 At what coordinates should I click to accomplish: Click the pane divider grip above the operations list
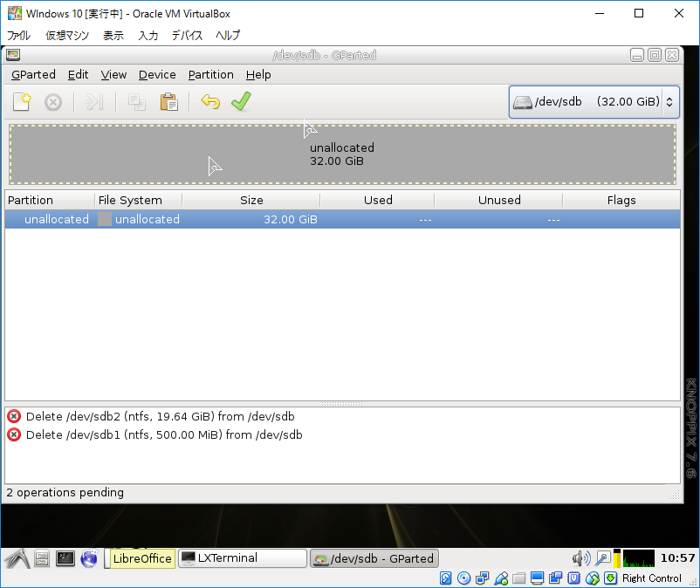click(342, 404)
